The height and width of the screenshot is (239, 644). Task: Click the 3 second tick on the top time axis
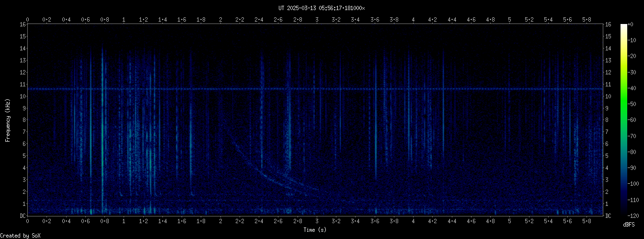click(x=317, y=19)
